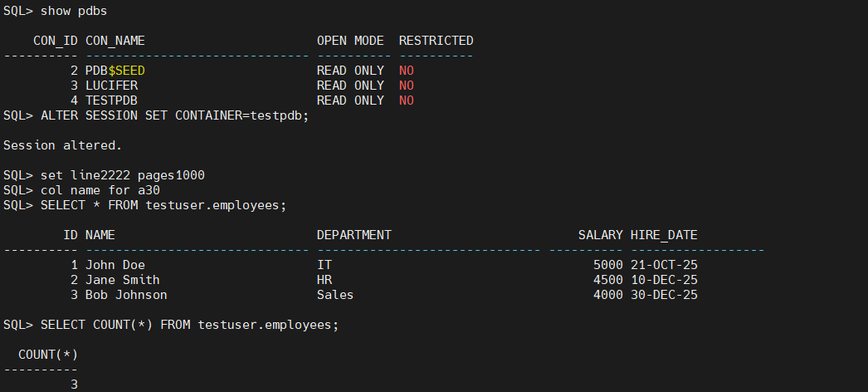
Task: Click the PDB$SEED container name
Action: pos(115,71)
